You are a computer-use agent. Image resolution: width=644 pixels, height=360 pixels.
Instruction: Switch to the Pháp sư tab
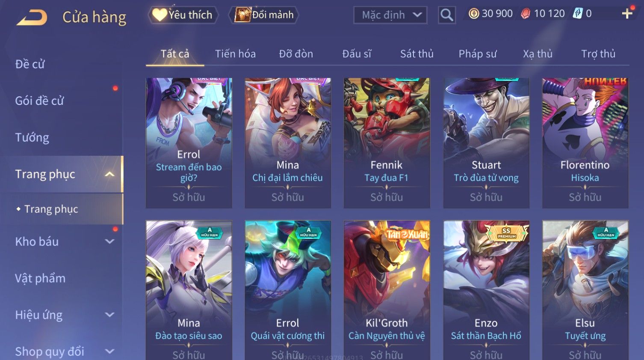(478, 54)
